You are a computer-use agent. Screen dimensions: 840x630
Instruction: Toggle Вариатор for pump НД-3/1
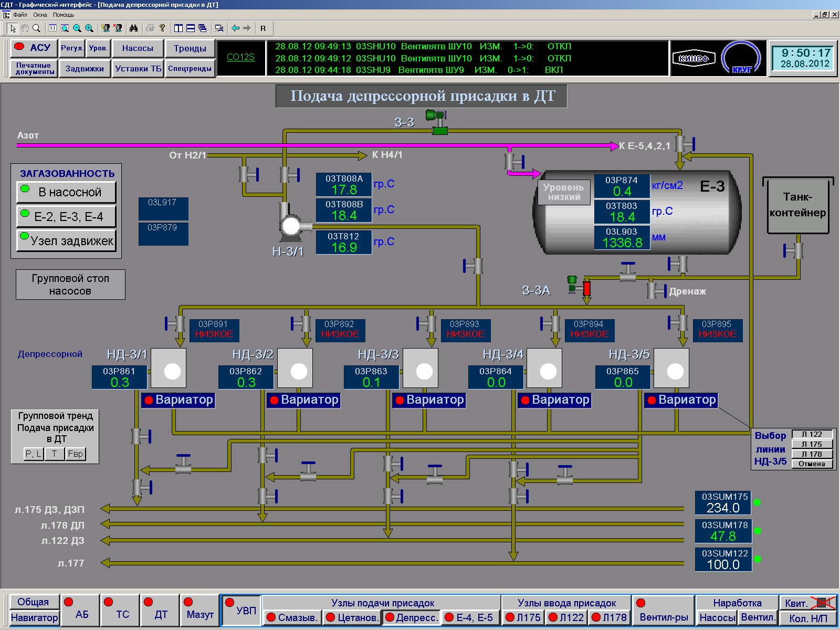[x=178, y=400]
